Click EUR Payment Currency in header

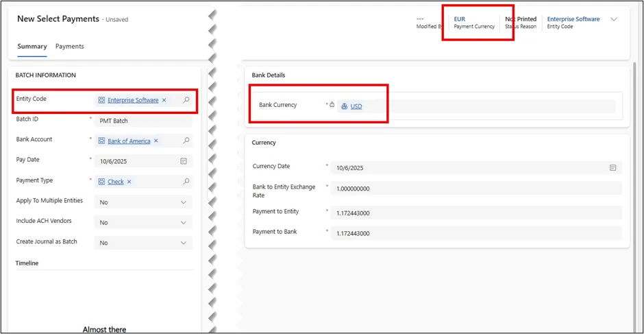(474, 23)
